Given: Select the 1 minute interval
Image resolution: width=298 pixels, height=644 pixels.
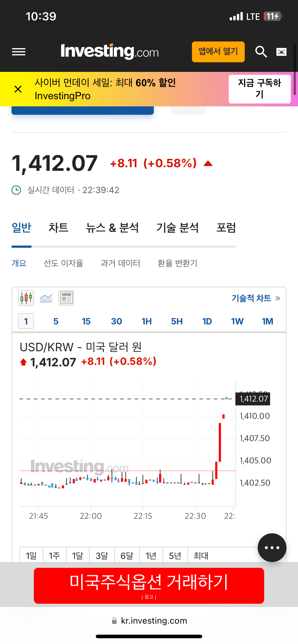Looking at the screenshot, I should pos(26,321).
